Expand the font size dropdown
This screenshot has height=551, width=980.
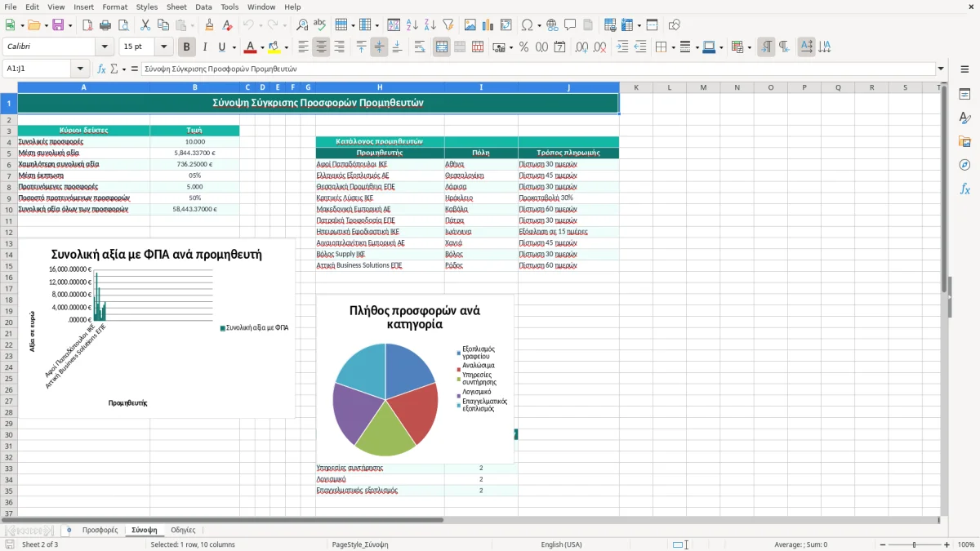pyautogui.click(x=164, y=47)
